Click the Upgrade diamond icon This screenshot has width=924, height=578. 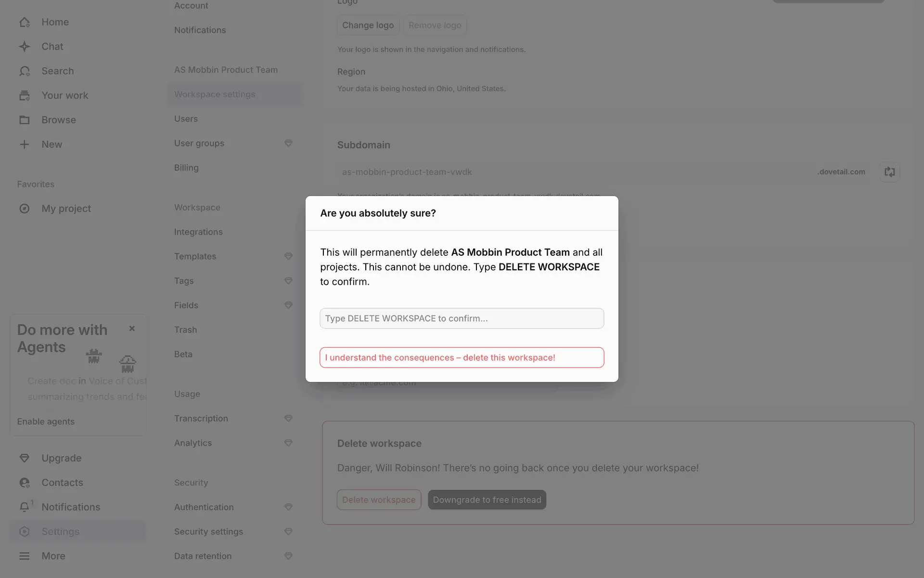pyautogui.click(x=25, y=458)
